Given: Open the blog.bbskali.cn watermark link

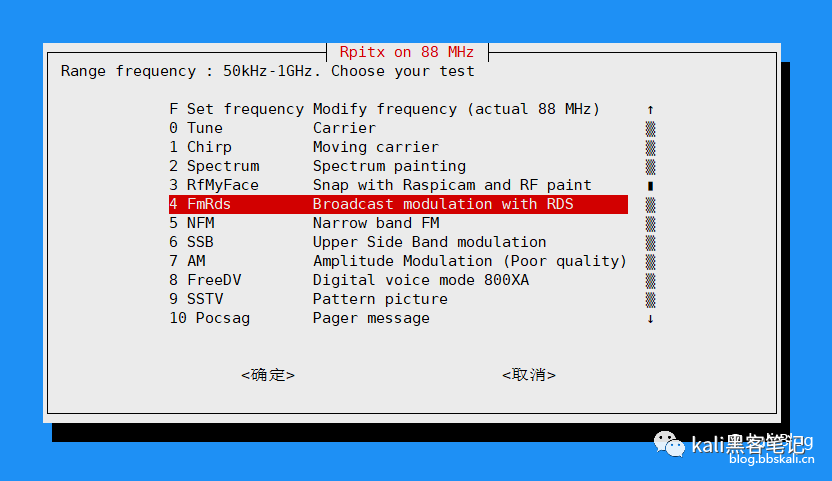Looking at the screenshot, I should tap(772, 459).
